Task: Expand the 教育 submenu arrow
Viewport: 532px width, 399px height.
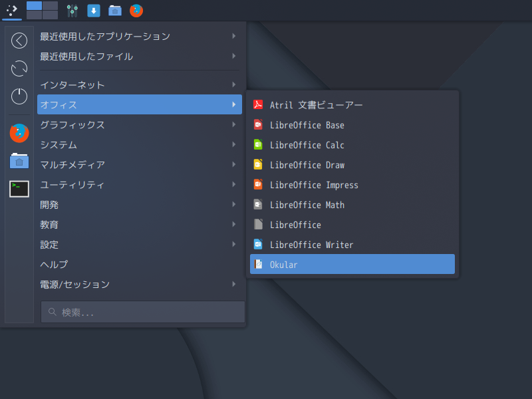Action: coord(234,224)
